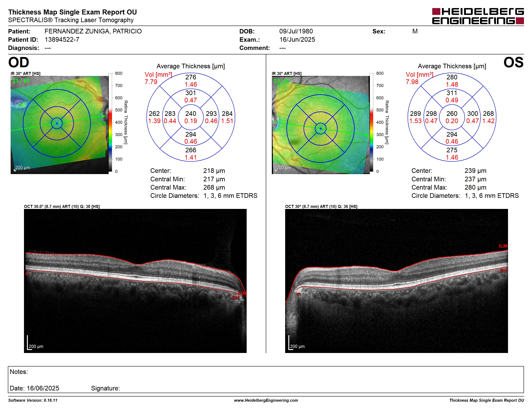
Task: Click the OD ETDRS grid center crosshair on map
Action: [57, 124]
